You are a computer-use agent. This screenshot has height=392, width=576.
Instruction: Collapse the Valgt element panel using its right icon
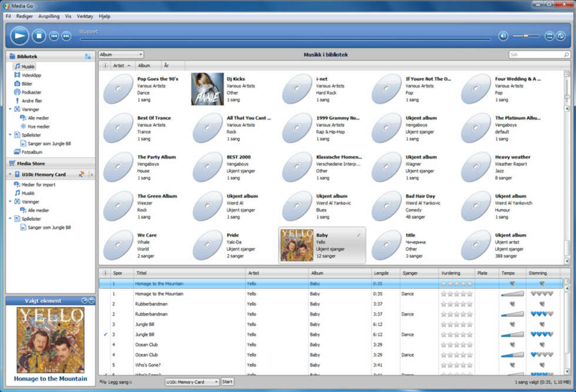(92, 300)
